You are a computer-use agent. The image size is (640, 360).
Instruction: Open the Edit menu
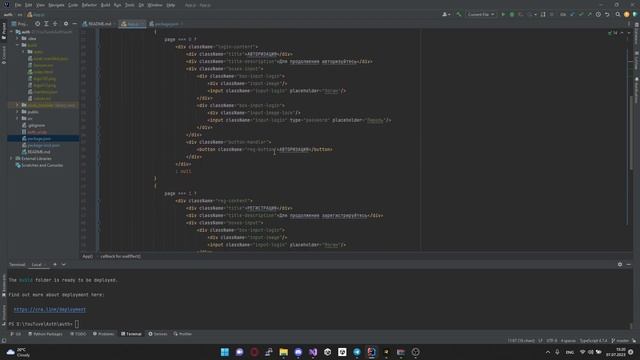[x=28, y=5]
